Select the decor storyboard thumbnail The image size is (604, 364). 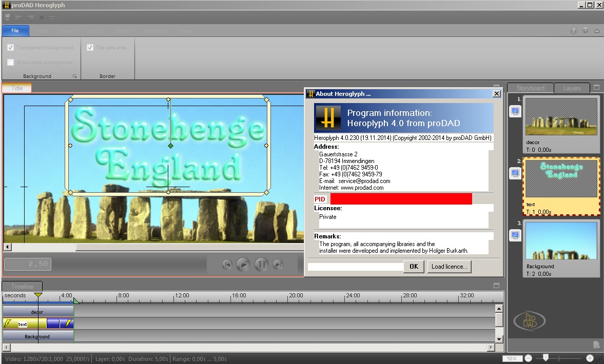click(561, 116)
